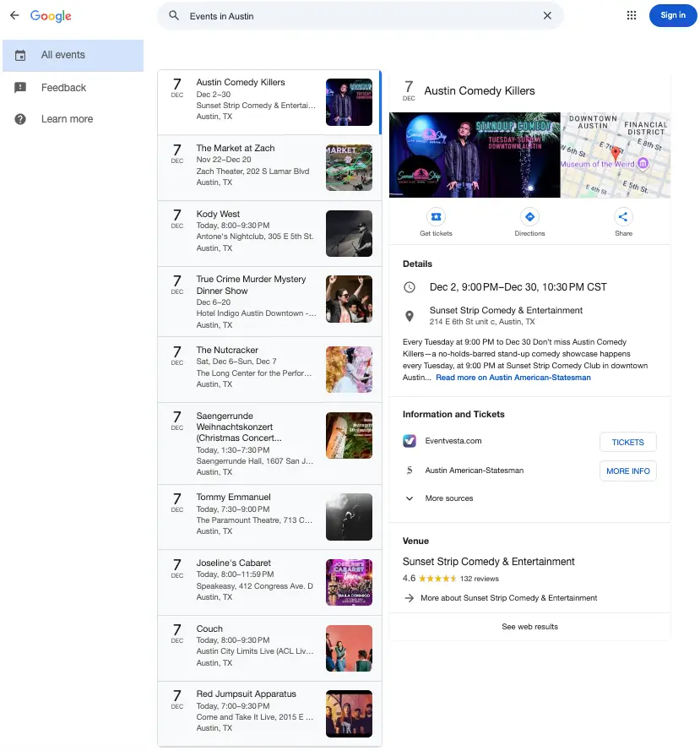Image resolution: width=700 pixels, height=751 pixels.
Task: Click the Tommy Emmanuel thumbnail
Action: [x=349, y=517]
